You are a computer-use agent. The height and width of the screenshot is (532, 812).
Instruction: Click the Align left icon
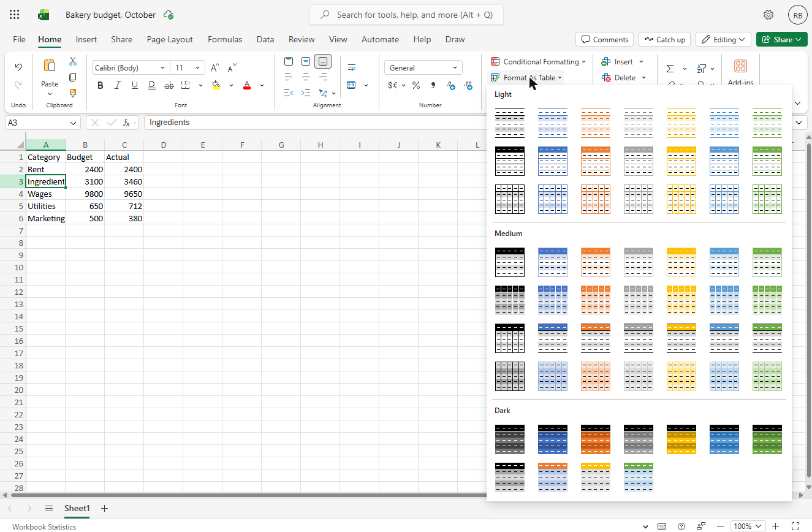tap(289, 77)
